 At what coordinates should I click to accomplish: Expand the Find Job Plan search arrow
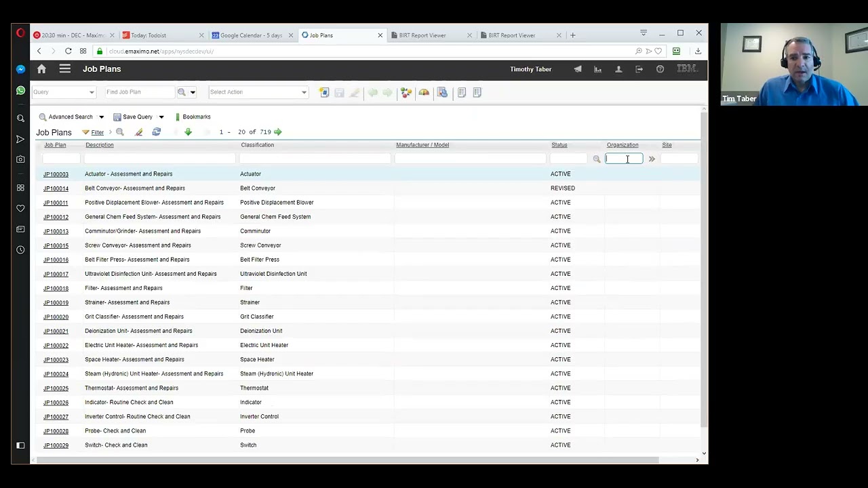[x=193, y=92]
